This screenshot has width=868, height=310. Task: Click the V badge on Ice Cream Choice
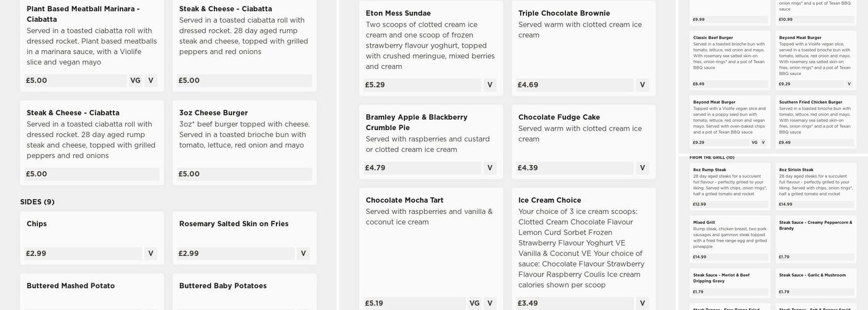642,303
